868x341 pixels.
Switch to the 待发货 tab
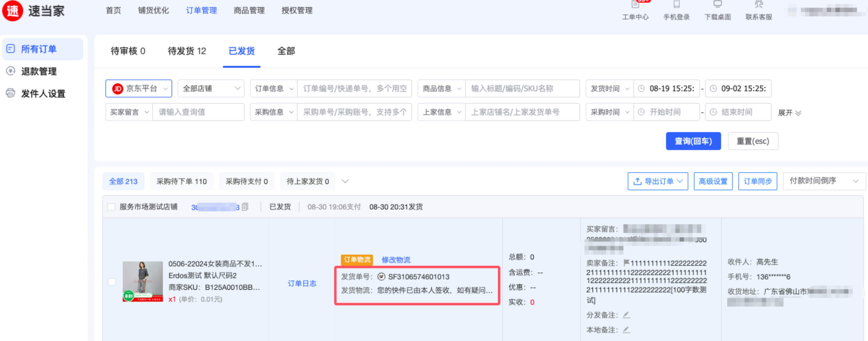click(x=187, y=51)
